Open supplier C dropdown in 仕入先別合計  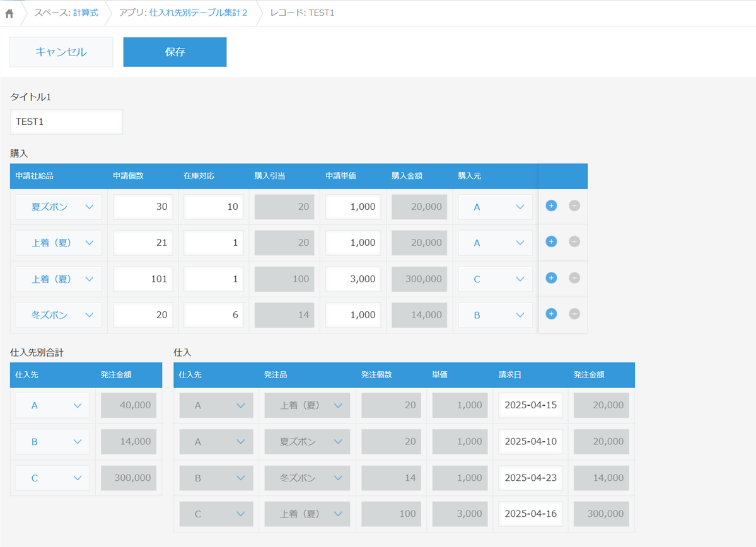tap(52, 478)
